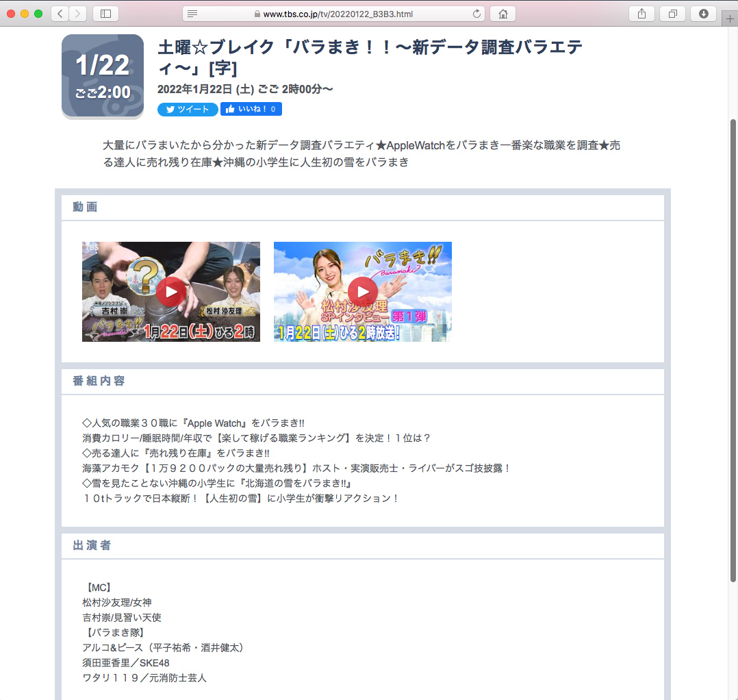Viewport: 738px width, 700px height.
Task: Open the Downloads list
Action: point(703,13)
